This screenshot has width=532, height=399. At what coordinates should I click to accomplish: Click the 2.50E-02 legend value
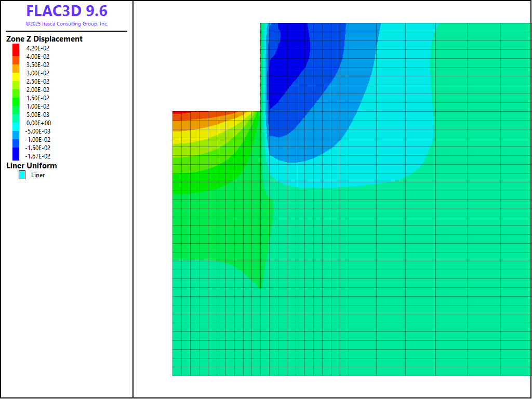tap(38, 82)
